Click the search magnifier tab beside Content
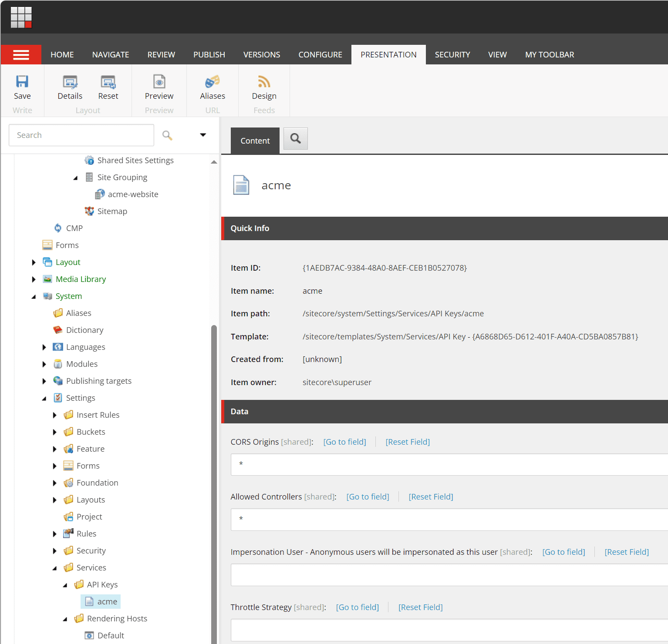The height and width of the screenshot is (644, 668). [296, 139]
